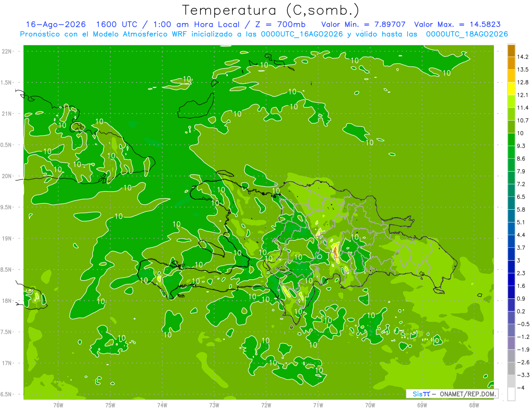Click the '10.7' colorbar label
This screenshot has width=532, height=411.
click(x=522, y=121)
